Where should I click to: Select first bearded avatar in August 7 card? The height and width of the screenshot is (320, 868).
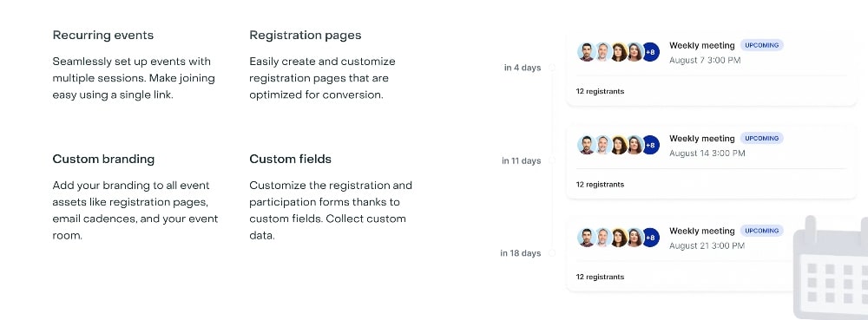[x=587, y=52]
